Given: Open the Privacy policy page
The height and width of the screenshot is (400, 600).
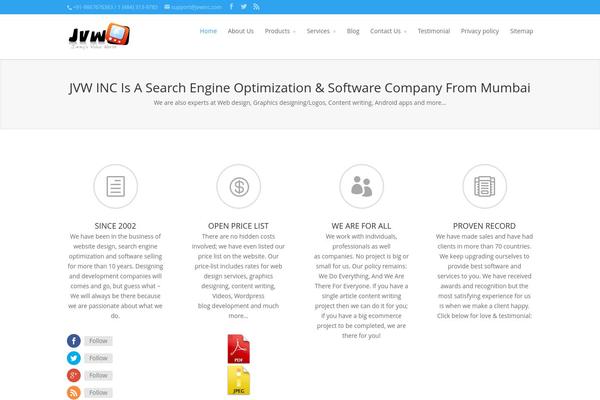Looking at the screenshot, I should point(480,31).
